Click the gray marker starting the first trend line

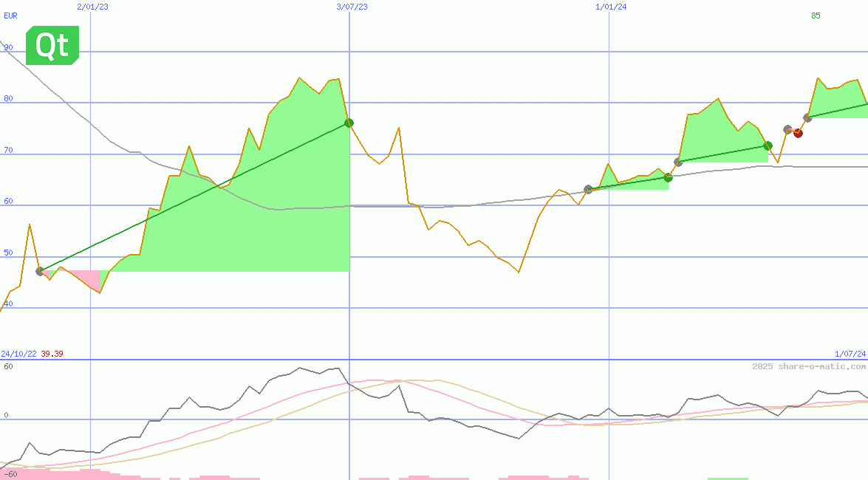[40, 271]
